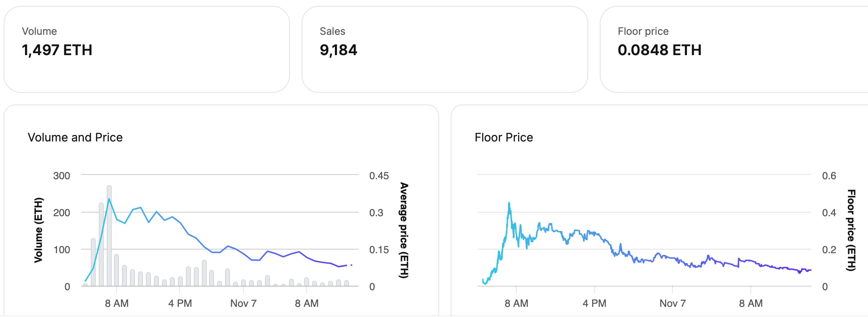The image size is (868, 317).
Task: Click the 300 label on the volume axis
Action: tap(61, 176)
